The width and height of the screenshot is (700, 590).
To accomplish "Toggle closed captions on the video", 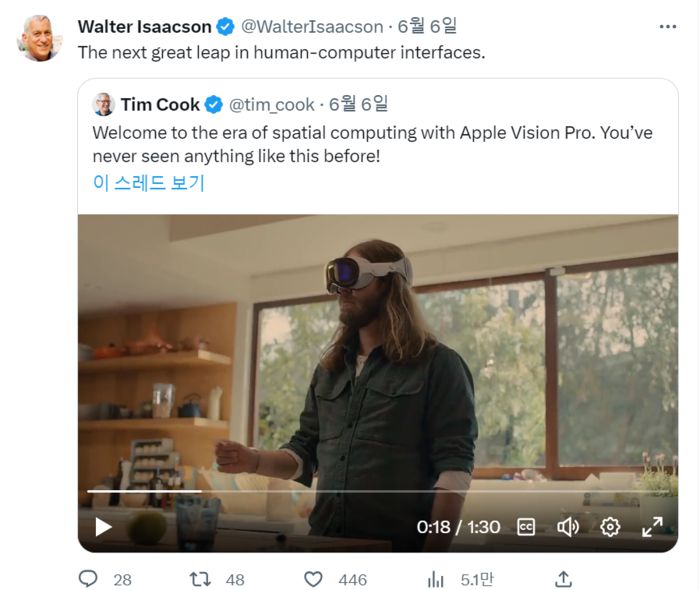I will pyautogui.click(x=527, y=526).
